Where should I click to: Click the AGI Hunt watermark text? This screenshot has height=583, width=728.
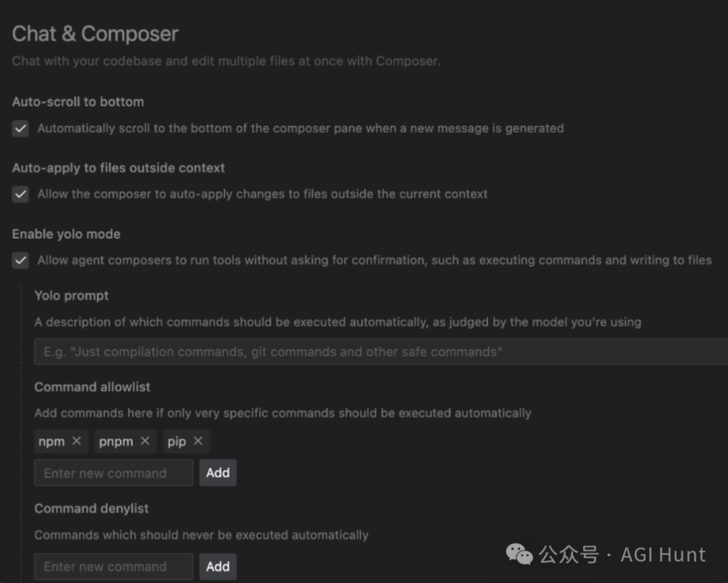(x=663, y=555)
